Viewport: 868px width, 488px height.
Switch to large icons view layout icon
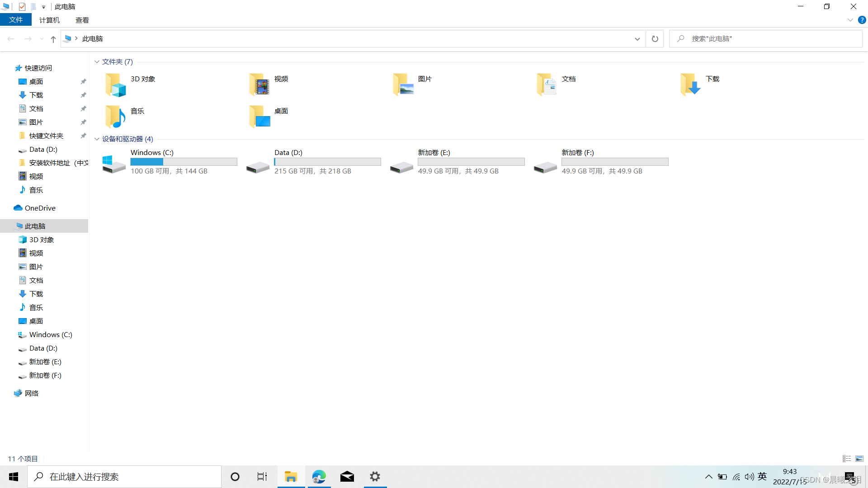click(x=859, y=459)
